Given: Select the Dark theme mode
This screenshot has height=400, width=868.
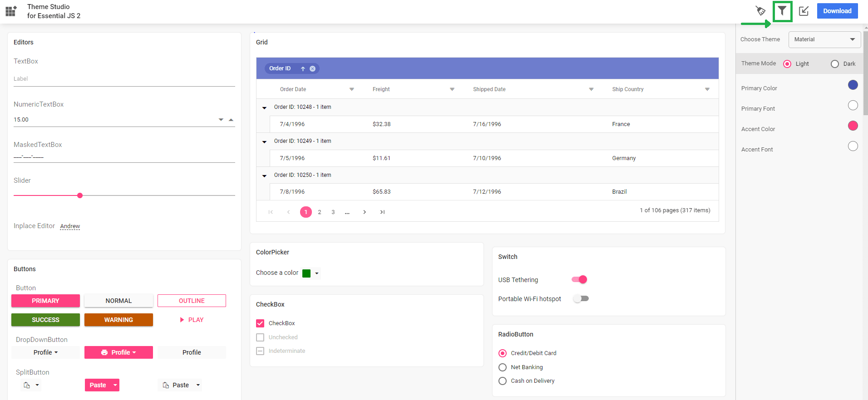Looking at the screenshot, I should click(835, 64).
